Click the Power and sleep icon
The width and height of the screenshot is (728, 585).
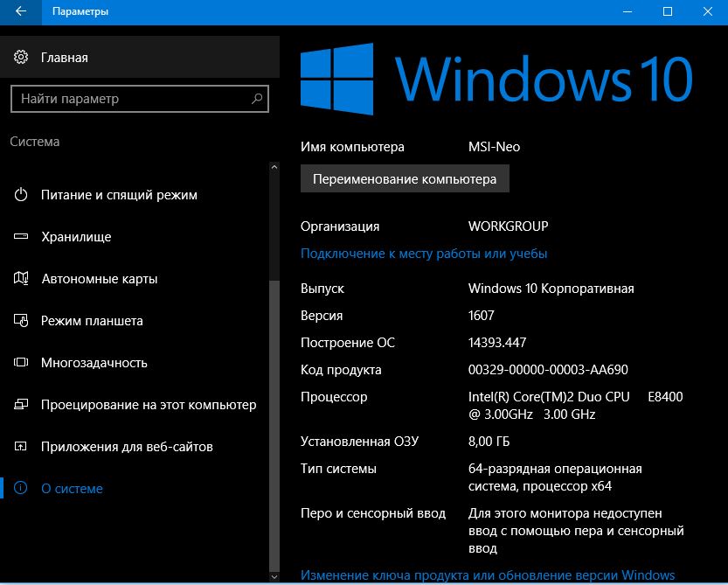22,195
